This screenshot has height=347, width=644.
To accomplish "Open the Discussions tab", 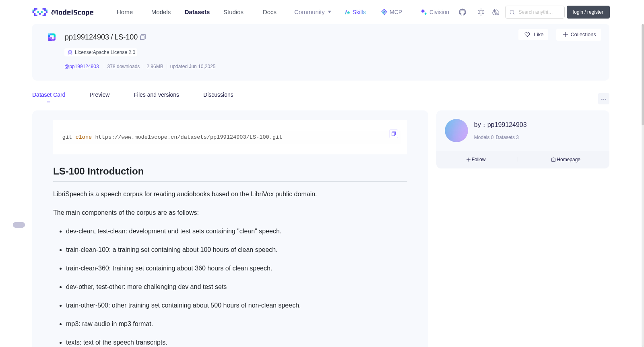I will point(218,95).
